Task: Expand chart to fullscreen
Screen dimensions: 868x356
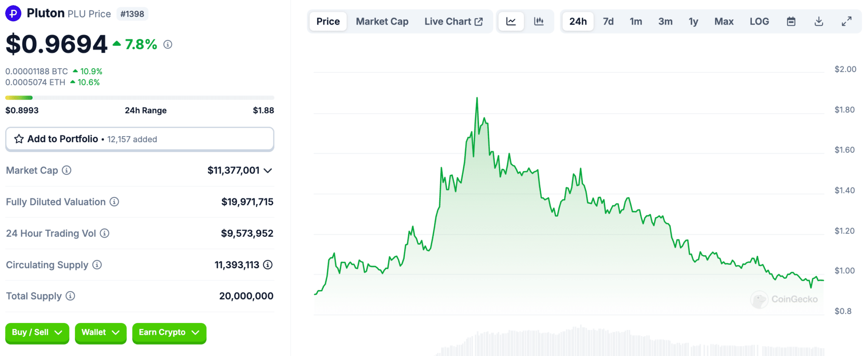Action: pyautogui.click(x=846, y=21)
